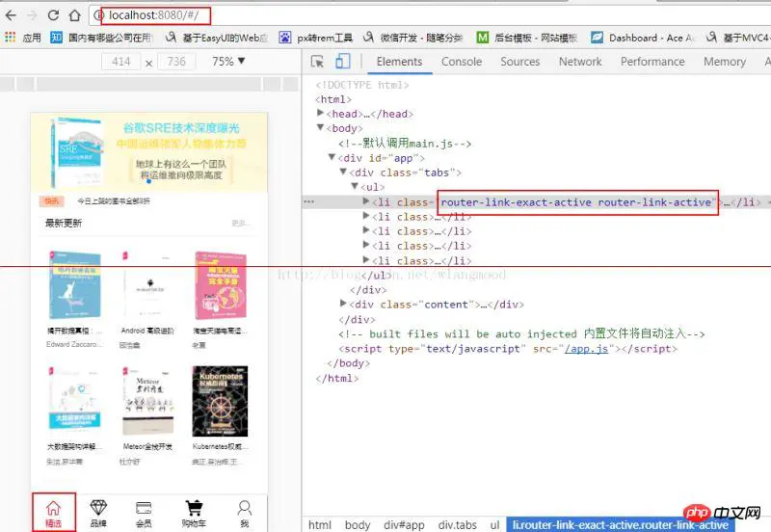
Task: Click the site info icon in address bar
Action: 99,15
